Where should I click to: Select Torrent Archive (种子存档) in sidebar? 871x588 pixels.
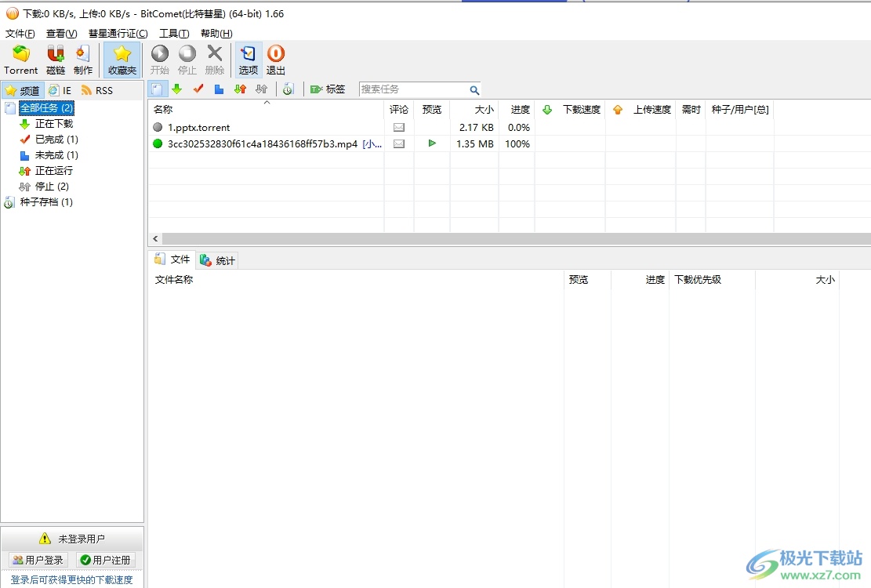pos(46,201)
